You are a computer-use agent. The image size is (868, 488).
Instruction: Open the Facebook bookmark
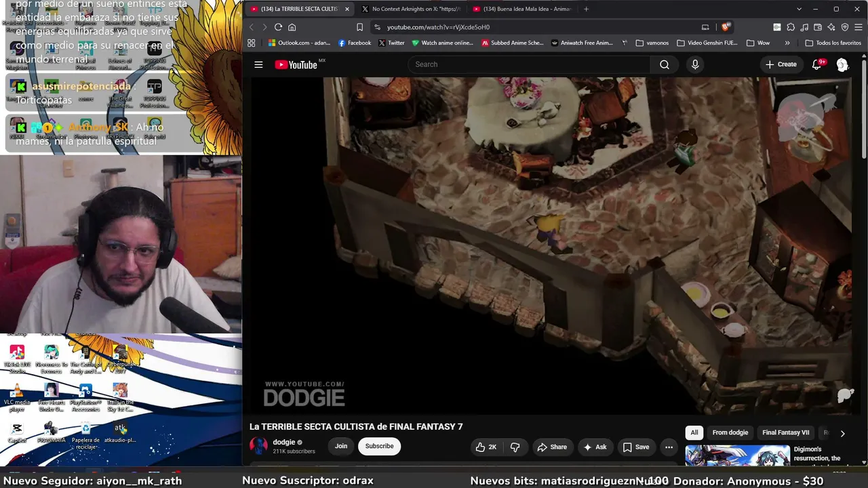tap(354, 43)
